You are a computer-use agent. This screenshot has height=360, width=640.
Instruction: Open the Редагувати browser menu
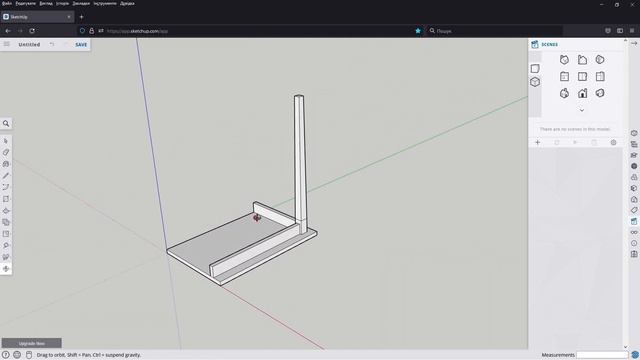point(25,3)
